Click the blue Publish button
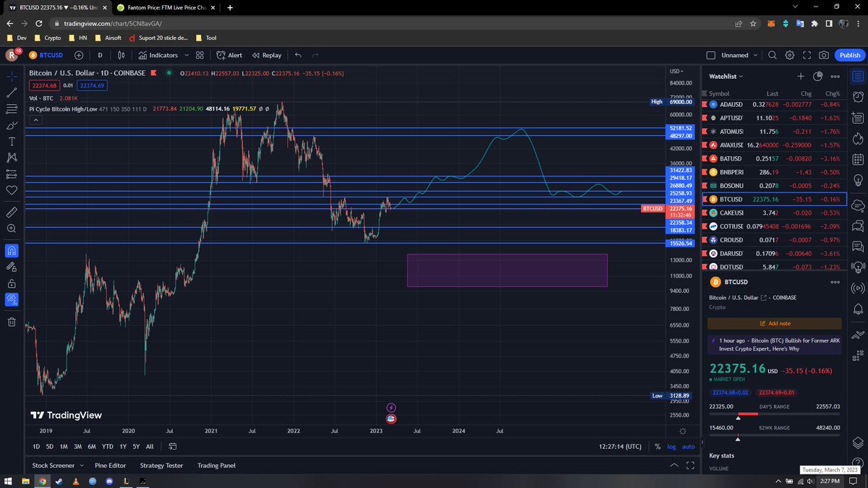Image resolution: width=868 pixels, height=488 pixels. 850,55
